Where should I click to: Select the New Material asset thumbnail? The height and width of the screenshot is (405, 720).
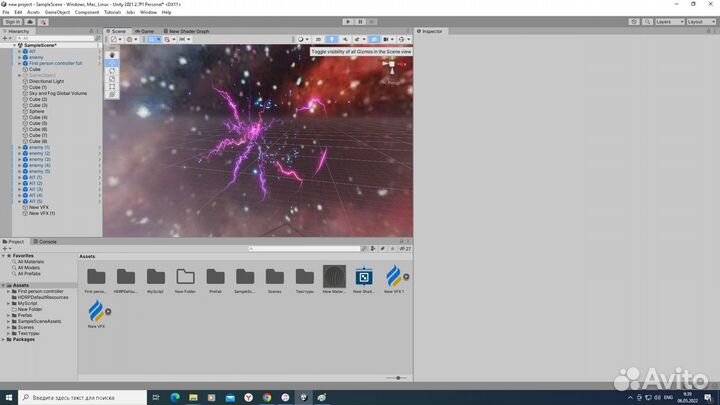334,277
